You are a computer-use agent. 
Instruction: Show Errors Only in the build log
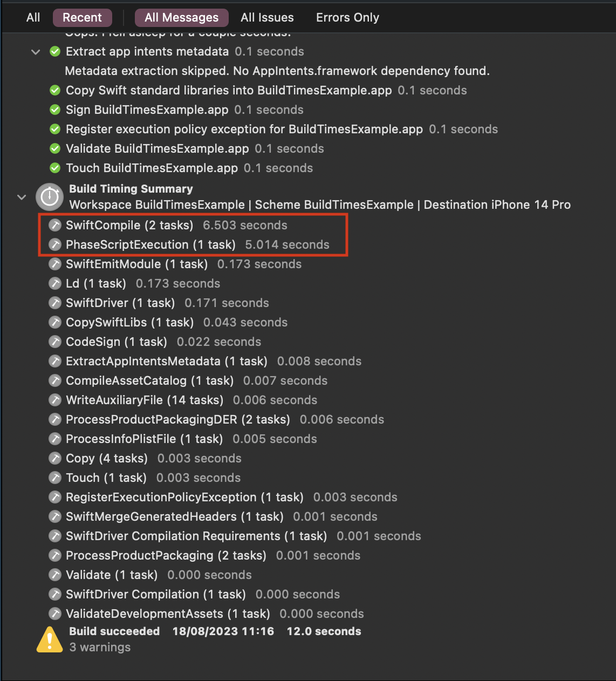tap(347, 18)
